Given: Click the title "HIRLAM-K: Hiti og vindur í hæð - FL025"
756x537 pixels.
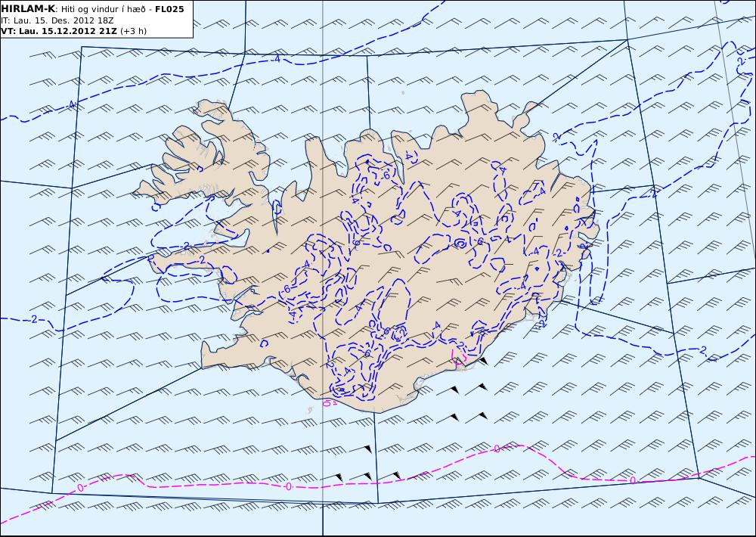Looking at the screenshot, I should click(x=92, y=9).
